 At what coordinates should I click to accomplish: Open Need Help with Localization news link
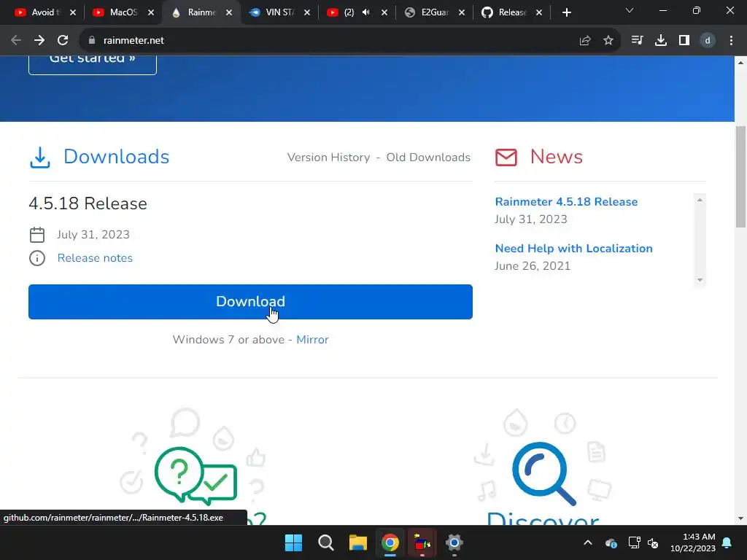573,249
